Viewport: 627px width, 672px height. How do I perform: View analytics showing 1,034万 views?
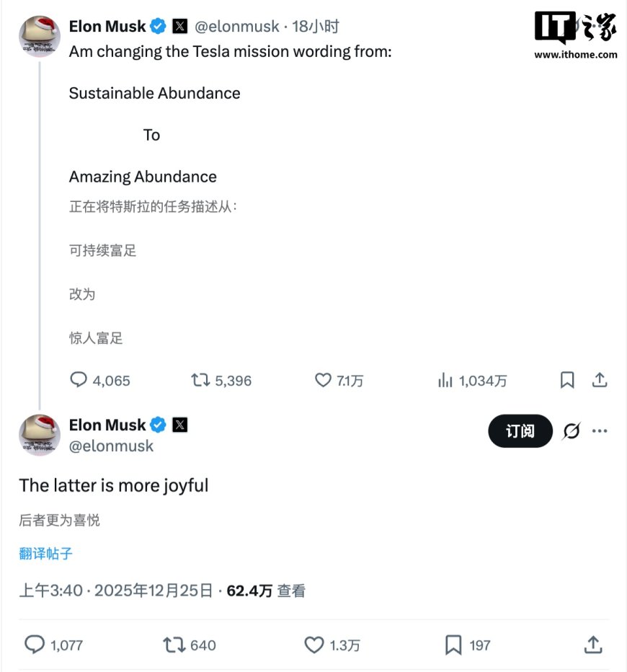(445, 380)
